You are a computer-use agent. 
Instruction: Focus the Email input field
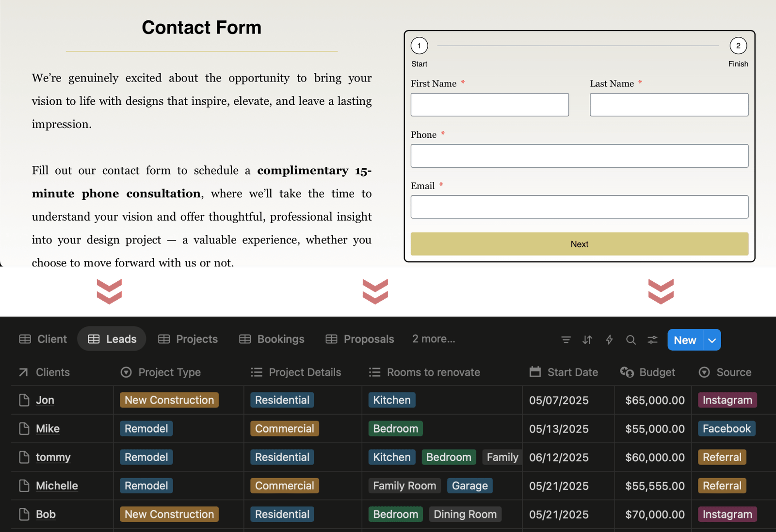click(579, 207)
